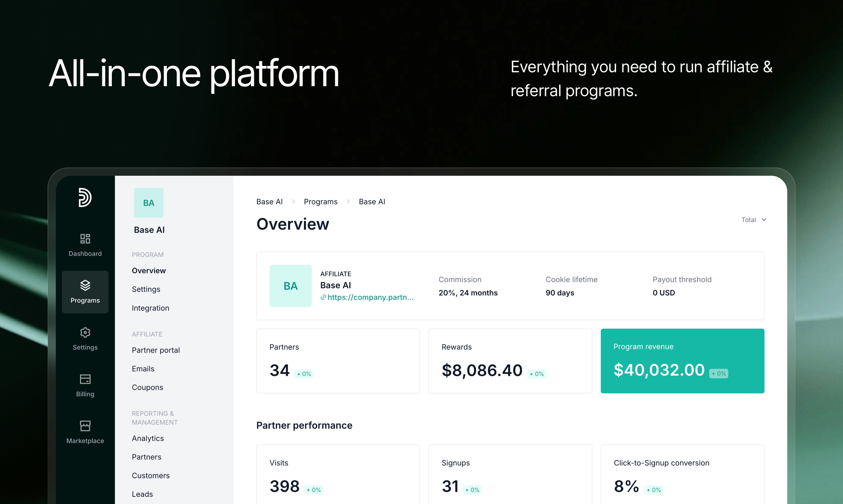Click the last Base AI breadcrumb

coord(372,202)
